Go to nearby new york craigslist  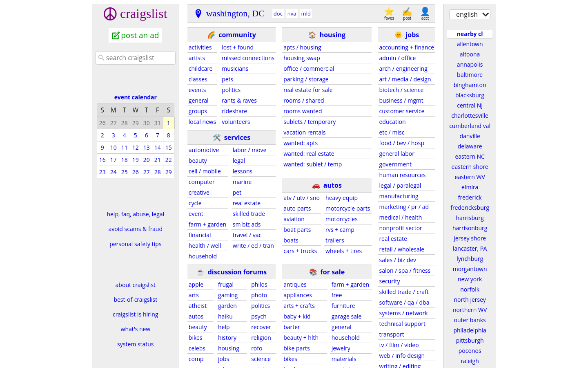tap(470, 279)
